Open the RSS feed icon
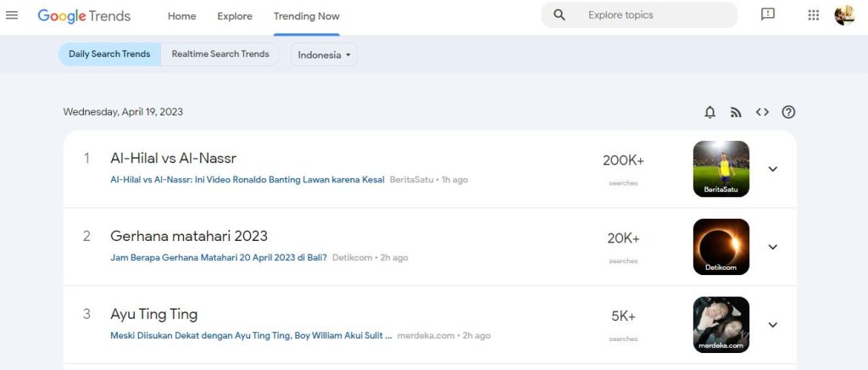 [x=736, y=112]
